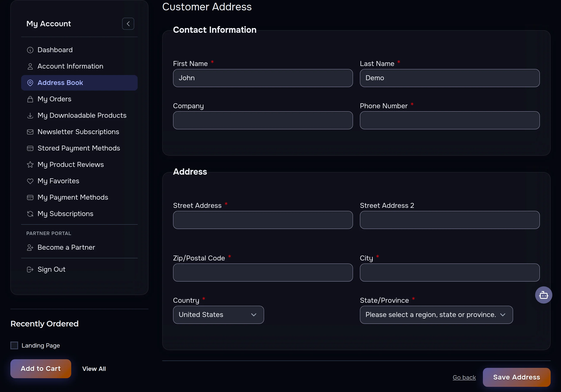Click the Dashboard info icon
Image resolution: width=561 pixels, height=392 pixels.
click(30, 50)
